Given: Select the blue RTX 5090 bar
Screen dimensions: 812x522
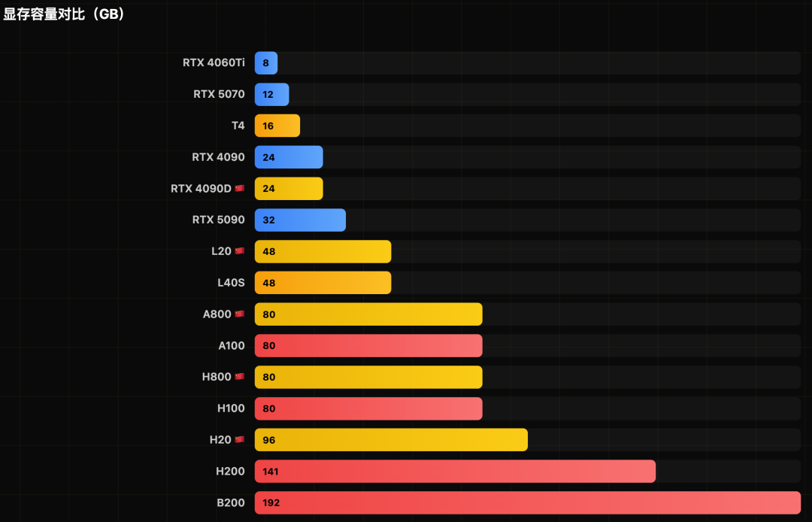Looking at the screenshot, I should click(x=300, y=220).
